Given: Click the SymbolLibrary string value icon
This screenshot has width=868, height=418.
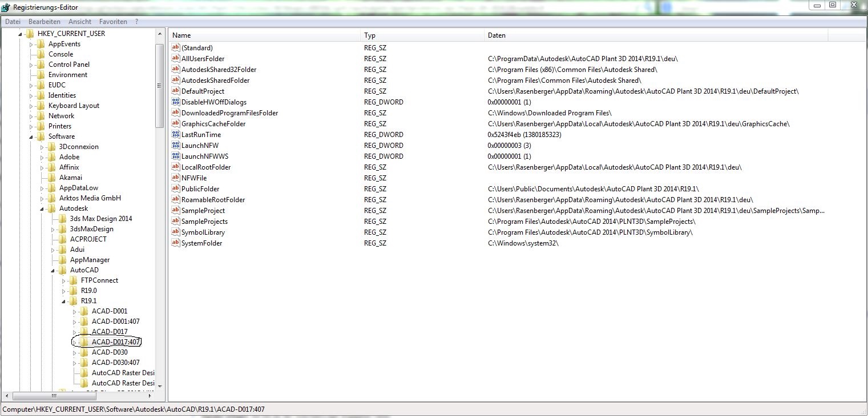Looking at the screenshot, I should 176,232.
